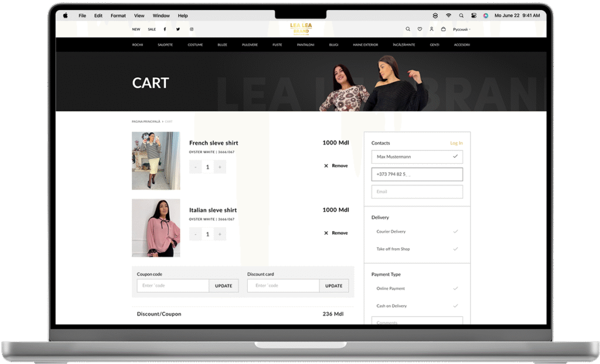The image size is (600, 364).
Task: Visit the Twitter icon link
Action: pyautogui.click(x=178, y=29)
